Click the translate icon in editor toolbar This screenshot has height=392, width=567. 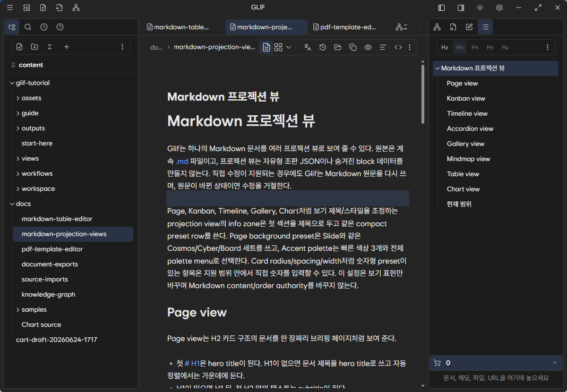click(308, 47)
